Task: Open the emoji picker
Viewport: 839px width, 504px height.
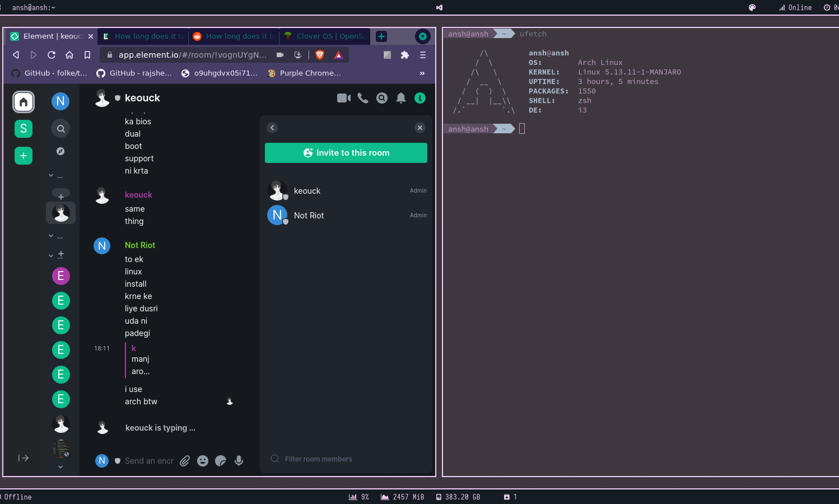Action: (203, 461)
